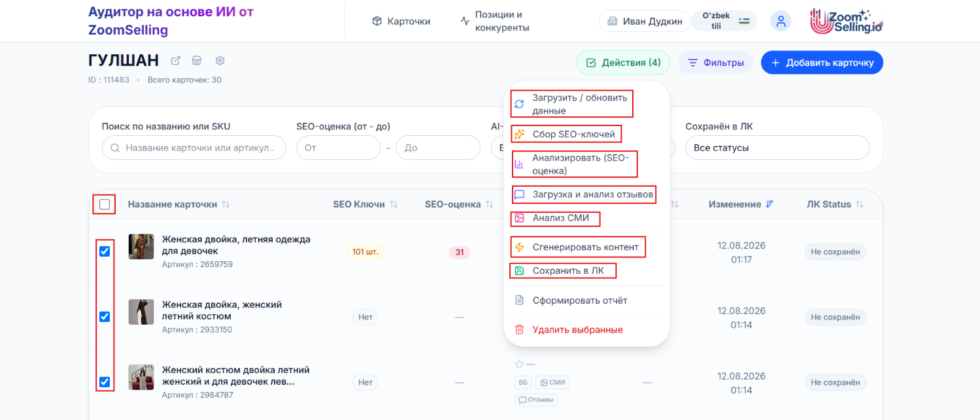Uncheck the Артикул 2659759 row checkbox
980x420 pixels.
105,251
